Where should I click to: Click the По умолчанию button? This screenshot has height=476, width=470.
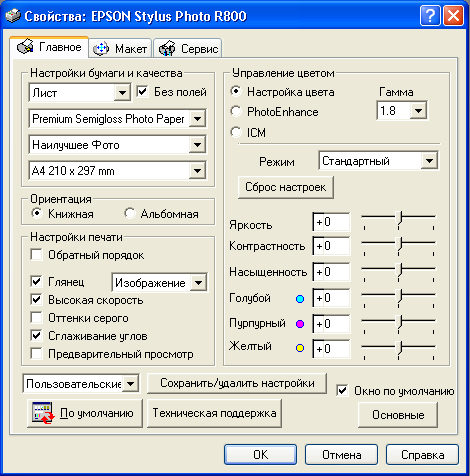tap(85, 413)
